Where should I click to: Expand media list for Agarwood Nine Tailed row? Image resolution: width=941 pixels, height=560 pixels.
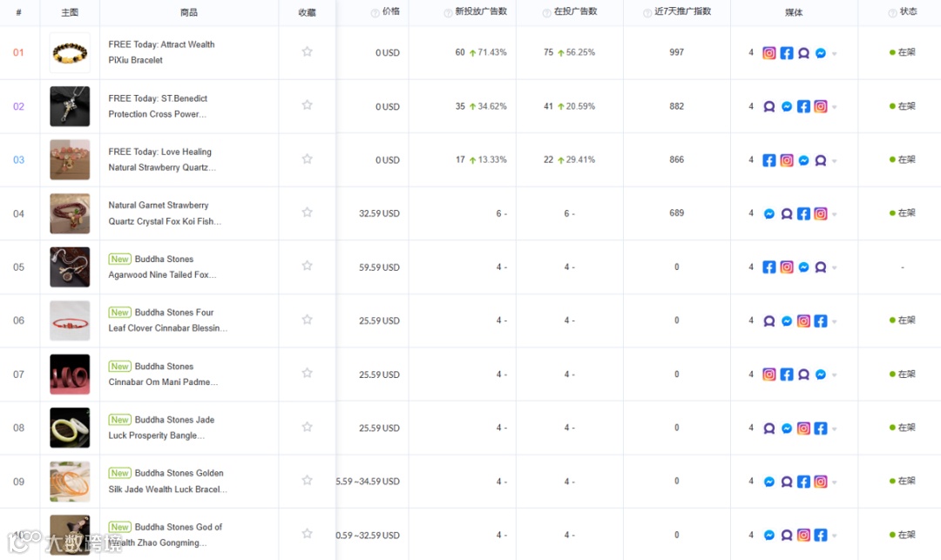click(835, 268)
